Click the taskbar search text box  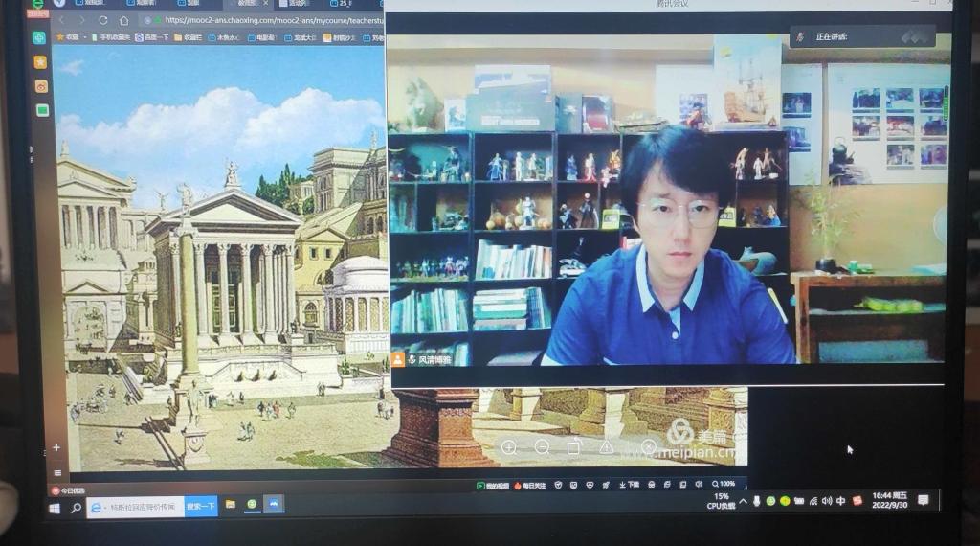tap(136, 507)
